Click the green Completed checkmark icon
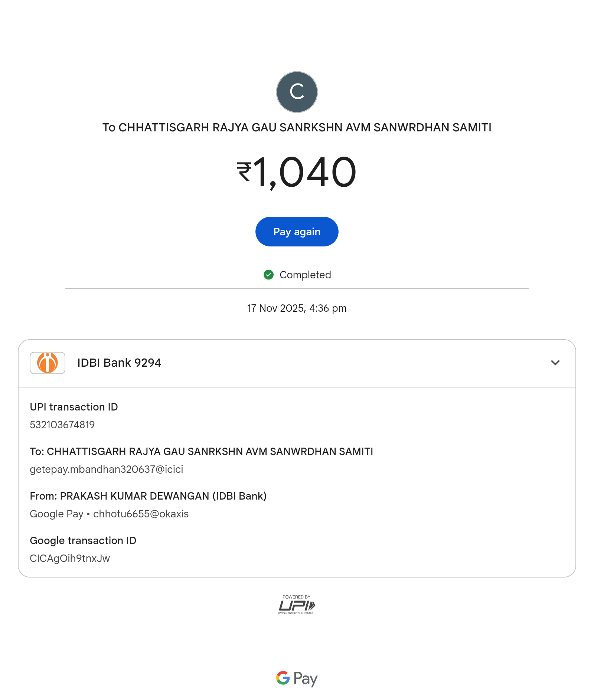Screen dimensions: 594x700 pyautogui.click(x=268, y=275)
